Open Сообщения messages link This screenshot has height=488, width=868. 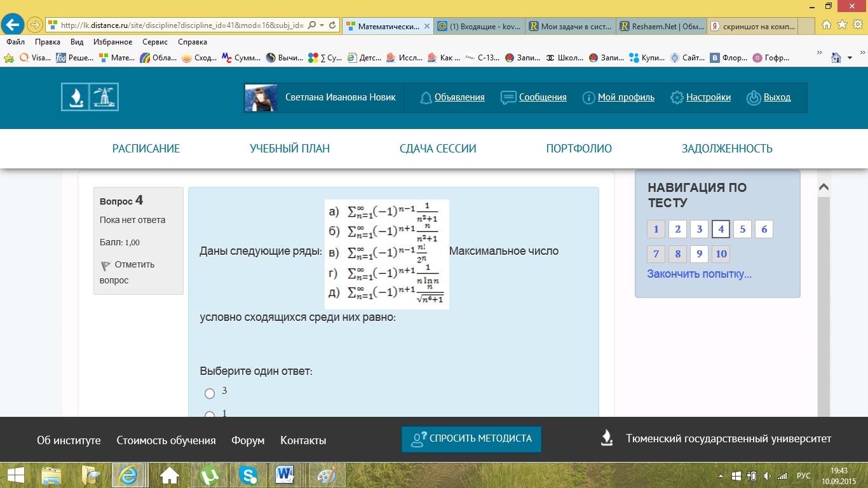(534, 97)
